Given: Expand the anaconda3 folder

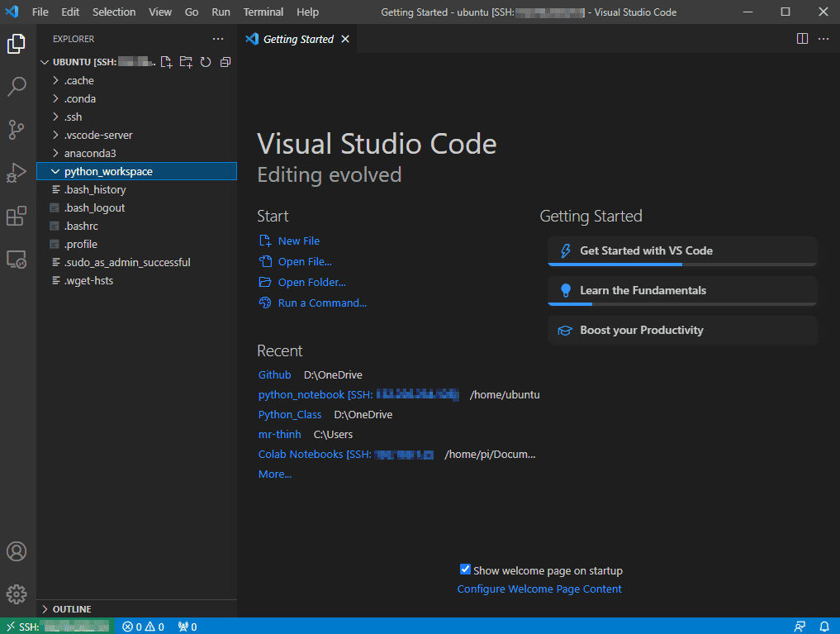Looking at the screenshot, I should (x=136, y=153).
